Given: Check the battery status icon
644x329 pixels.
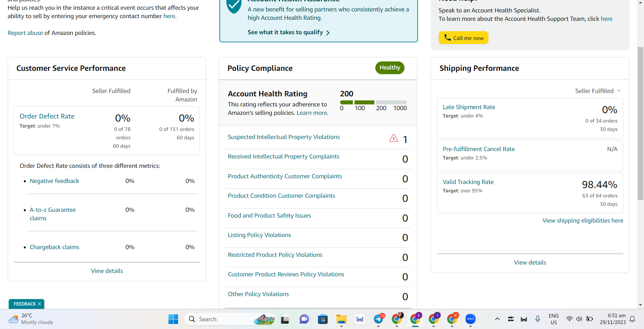Looking at the screenshot, I should coord(590,319).
